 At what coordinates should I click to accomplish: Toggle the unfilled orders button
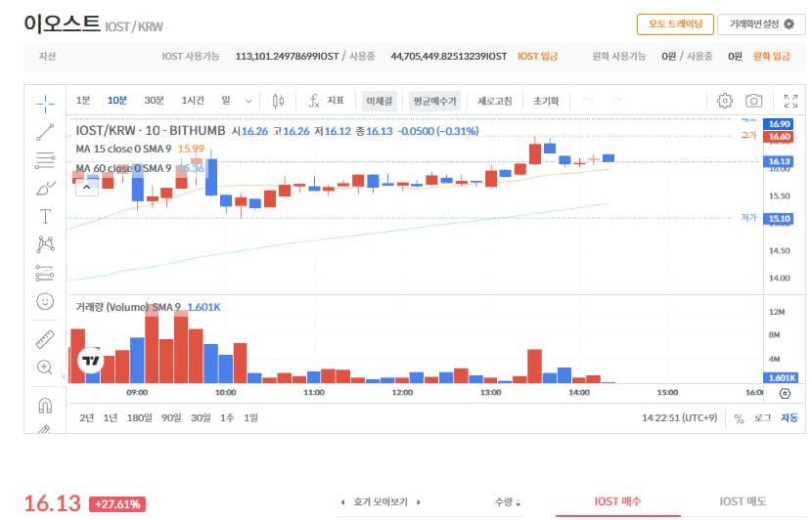pos(379,101)
